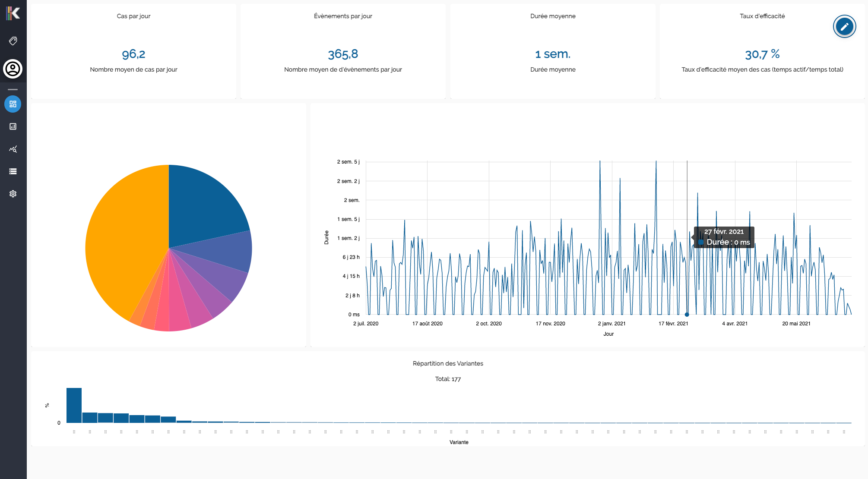Open the user profile icon
Image resolution: width=868 pixels, height=479 pixels.
13,69
